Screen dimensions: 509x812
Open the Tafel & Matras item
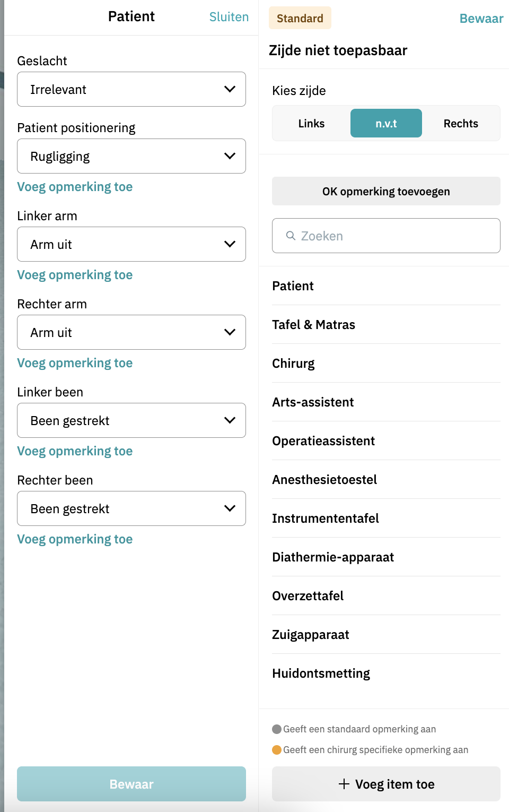click(313, 325)
